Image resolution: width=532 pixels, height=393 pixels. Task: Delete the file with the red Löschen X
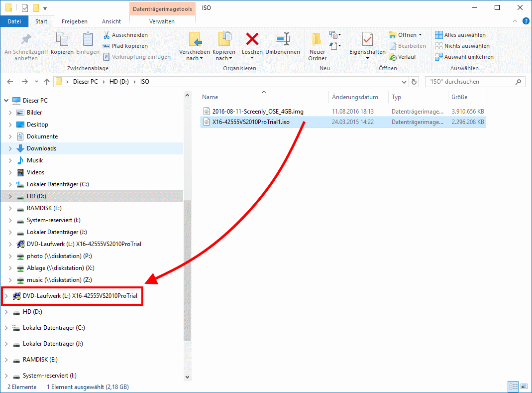coord(252,39)
